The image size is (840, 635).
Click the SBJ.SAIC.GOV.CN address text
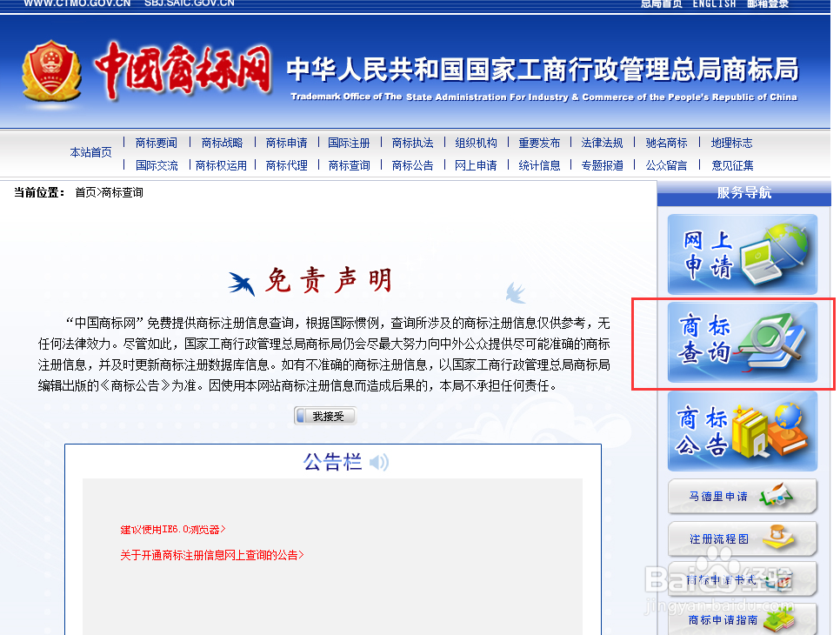(x=189, y=3)
